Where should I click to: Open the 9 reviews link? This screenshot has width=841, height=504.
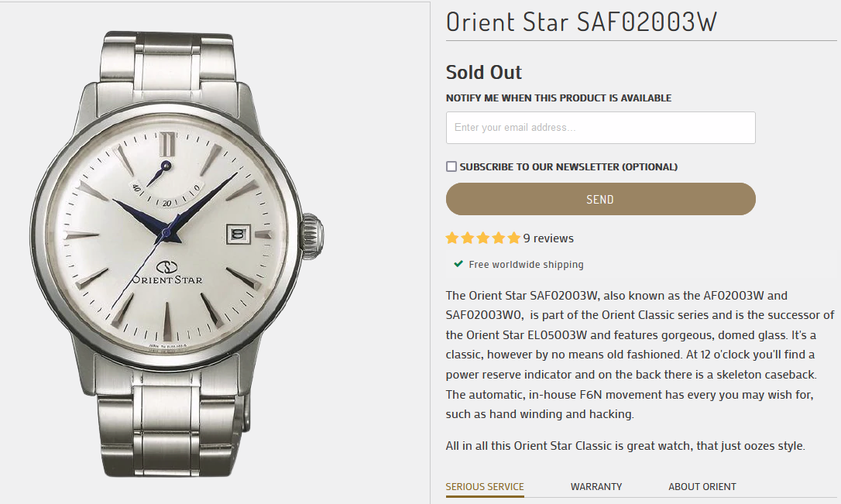548,238
